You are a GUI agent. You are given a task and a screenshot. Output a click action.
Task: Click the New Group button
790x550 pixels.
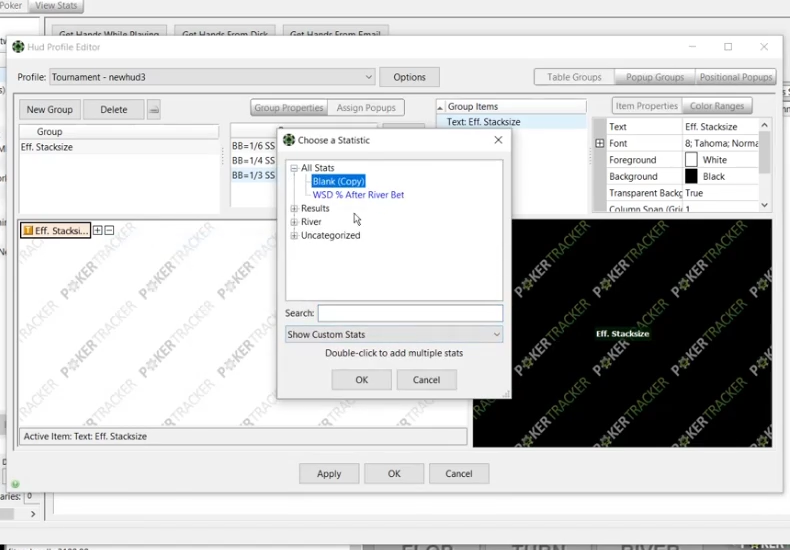50,109
